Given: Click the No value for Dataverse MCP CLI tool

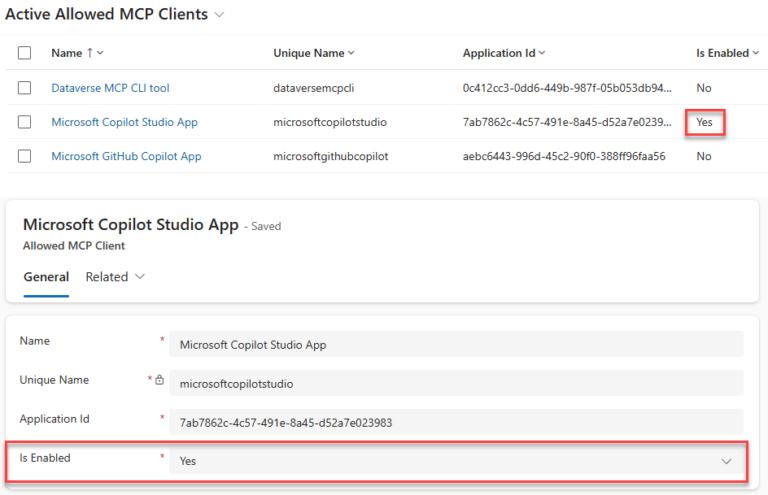Looking at the screenshot, I should 704,88.
